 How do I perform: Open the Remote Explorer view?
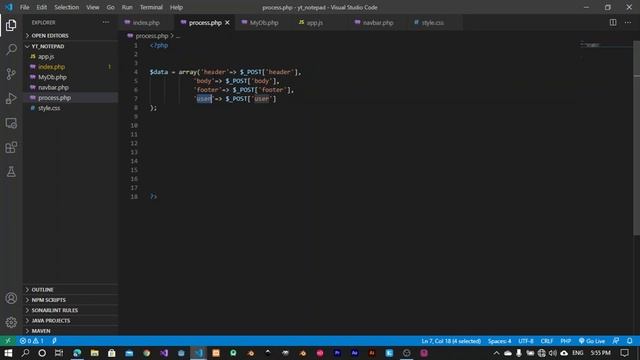tap(11, 123)
